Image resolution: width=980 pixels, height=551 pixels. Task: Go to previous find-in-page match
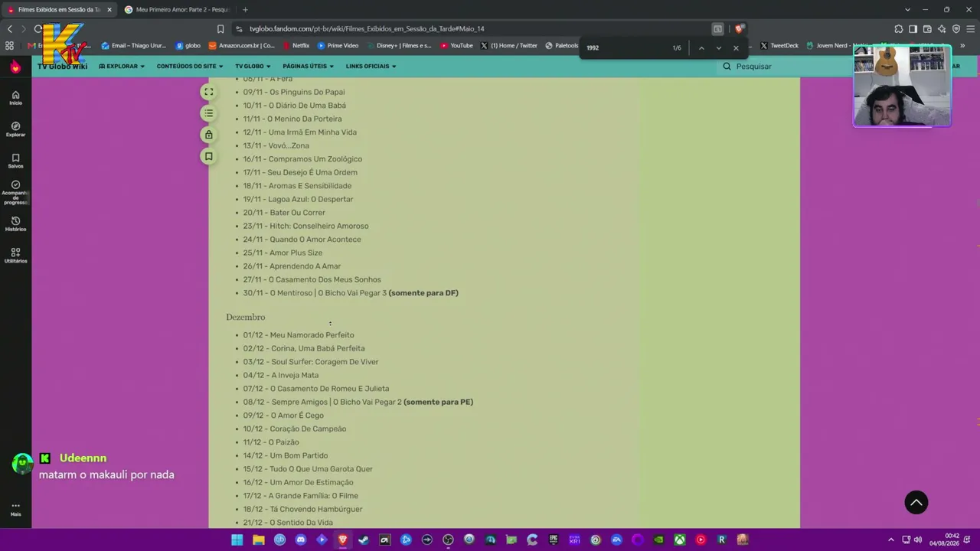pyautogui.click(x=701, y=47)
